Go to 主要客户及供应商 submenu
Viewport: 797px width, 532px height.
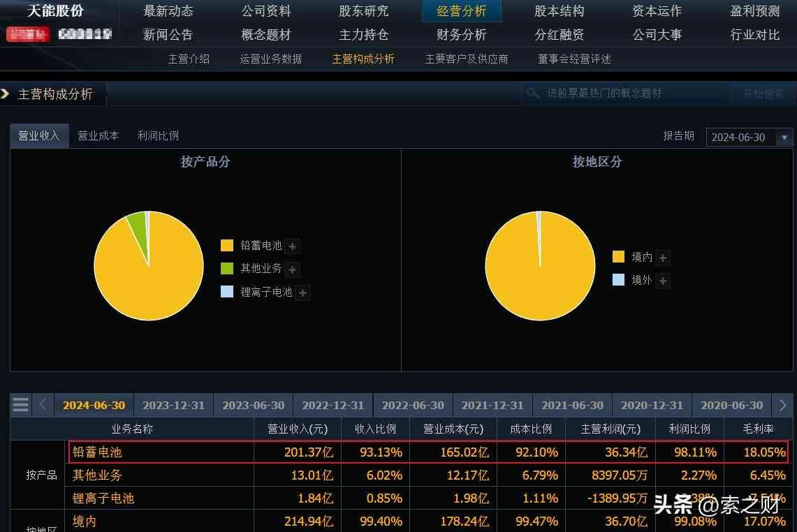coord(466,59)
